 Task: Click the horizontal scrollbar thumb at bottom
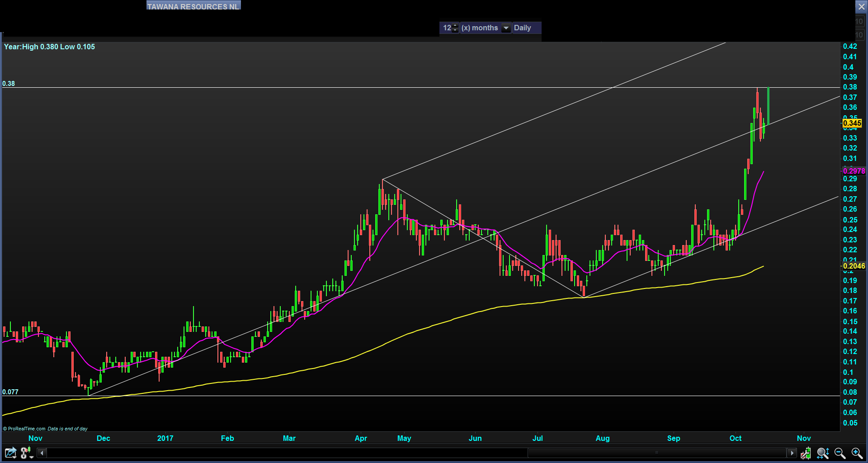click(x=657, y=453)
